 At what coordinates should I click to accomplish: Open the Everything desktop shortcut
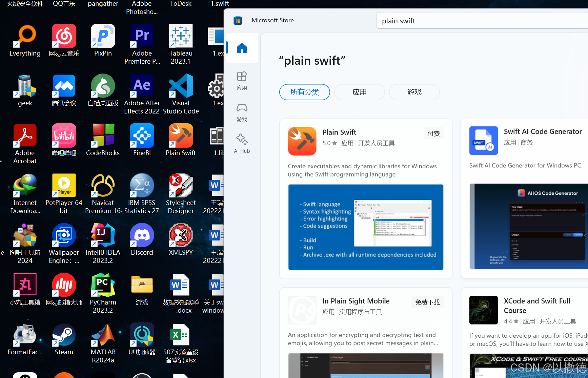(x=25, y=40)
